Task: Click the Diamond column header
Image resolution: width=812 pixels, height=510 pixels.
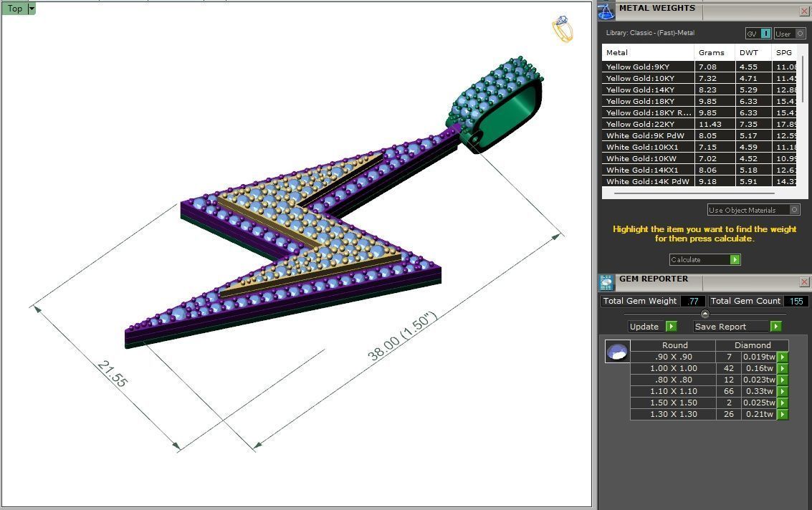Action: click(753, 345)
